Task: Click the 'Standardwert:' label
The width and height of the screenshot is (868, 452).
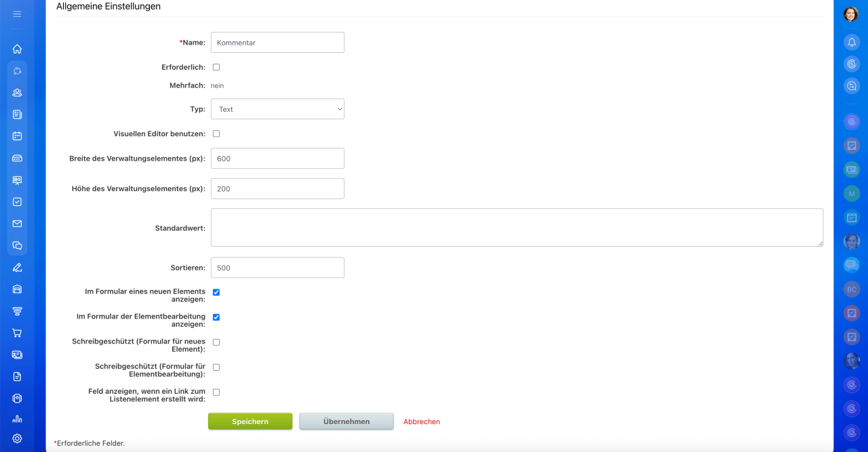Action: (x=180, y=228)
